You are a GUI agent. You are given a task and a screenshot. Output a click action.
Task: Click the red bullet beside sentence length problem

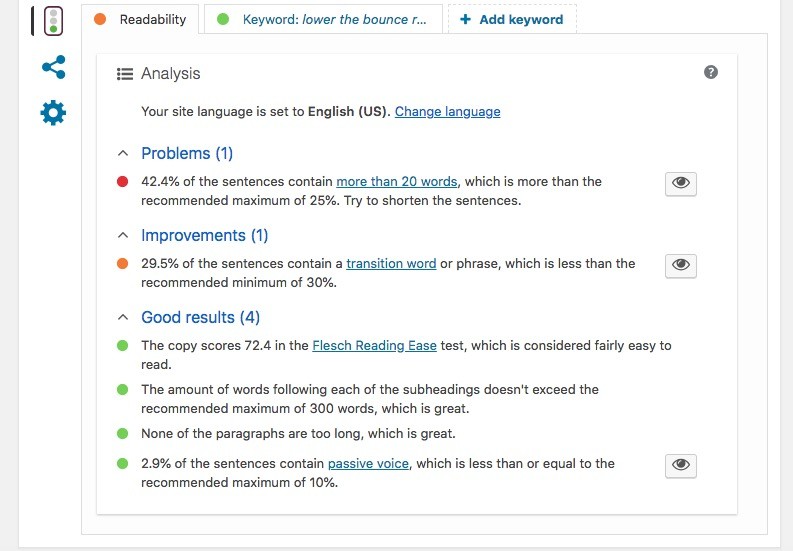point(122,182)
